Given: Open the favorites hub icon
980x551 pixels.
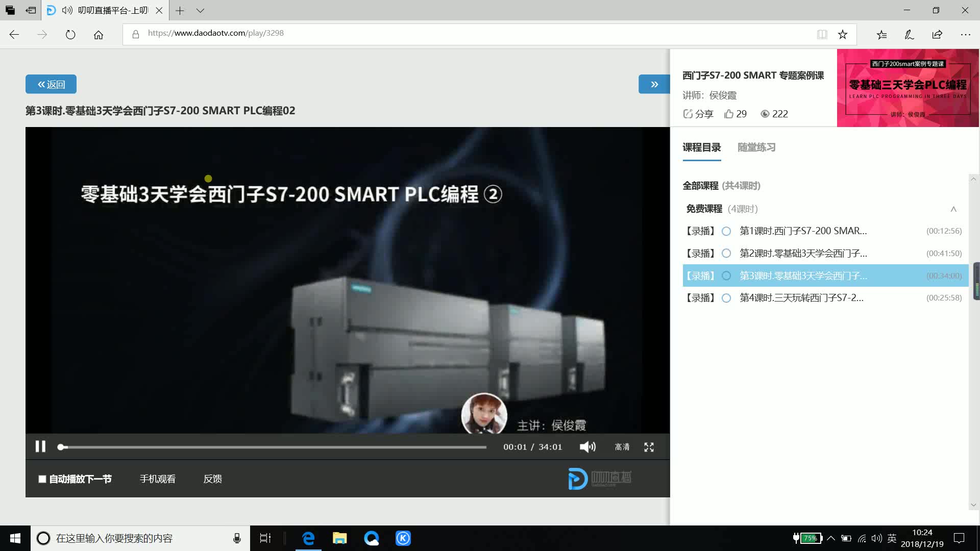Looking at the screenshot, I should pyautogui.click(x=881, y=34).
